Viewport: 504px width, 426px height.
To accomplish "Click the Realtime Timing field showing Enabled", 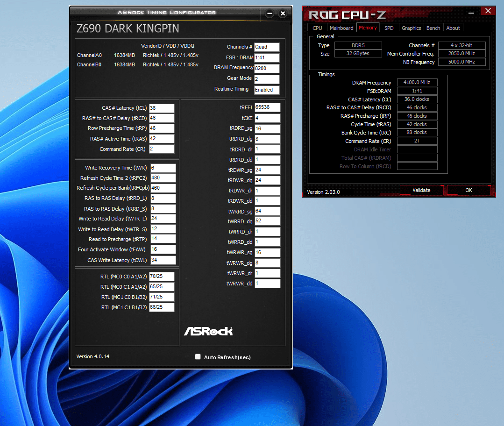I will pos(267,90).
